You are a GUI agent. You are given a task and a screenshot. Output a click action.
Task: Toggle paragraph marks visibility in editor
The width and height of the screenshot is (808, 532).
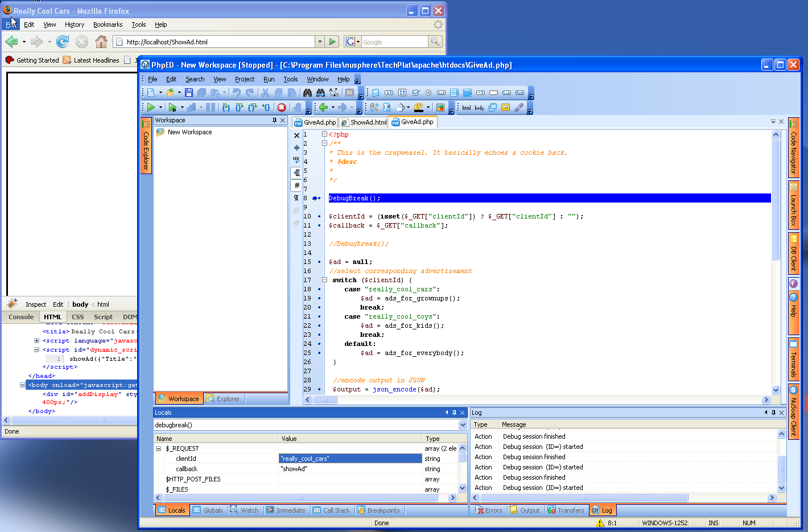click(296, 198)
